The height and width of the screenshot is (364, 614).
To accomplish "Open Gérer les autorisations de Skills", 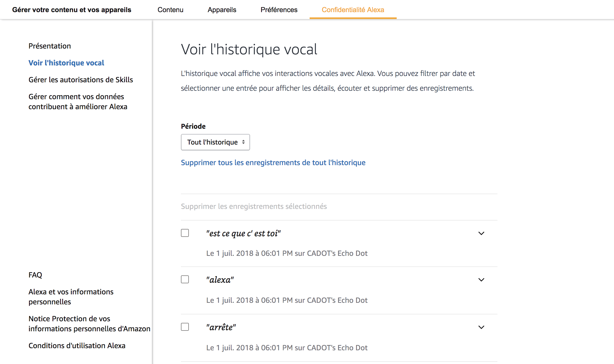I will tap(81, 80).
